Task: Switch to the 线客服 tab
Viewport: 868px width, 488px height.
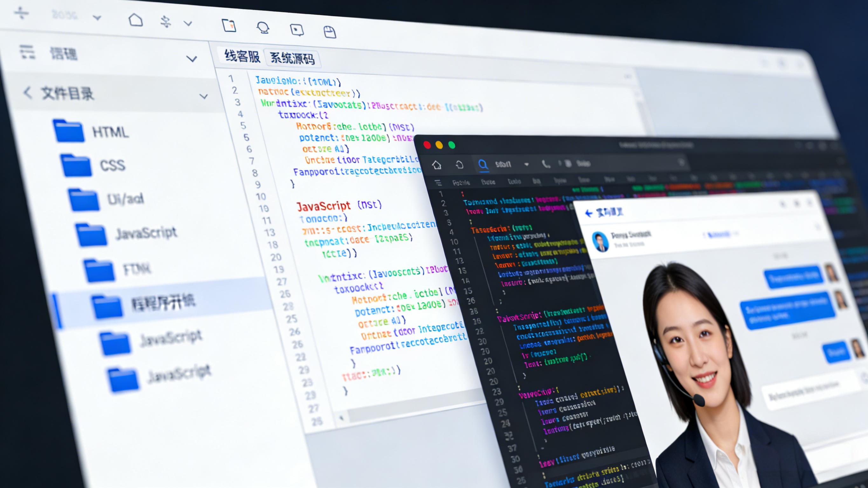Action: pyautogui.click(x=242, y=56)
